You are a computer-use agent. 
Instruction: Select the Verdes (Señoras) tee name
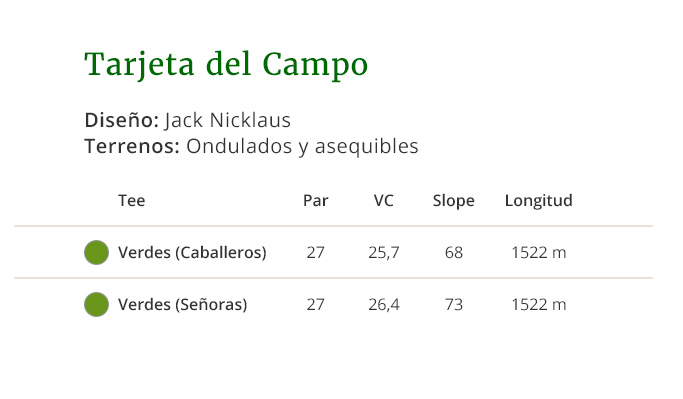(x=183, y=304)
